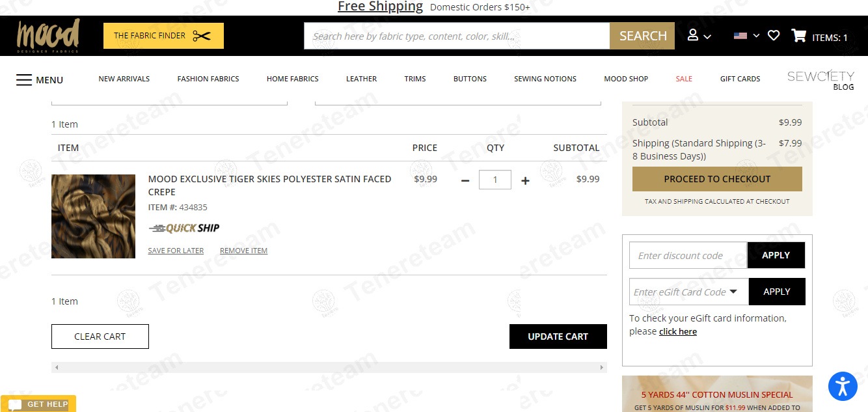Click the discount code input field
868x412 pixels.
(x=688, y=255)
